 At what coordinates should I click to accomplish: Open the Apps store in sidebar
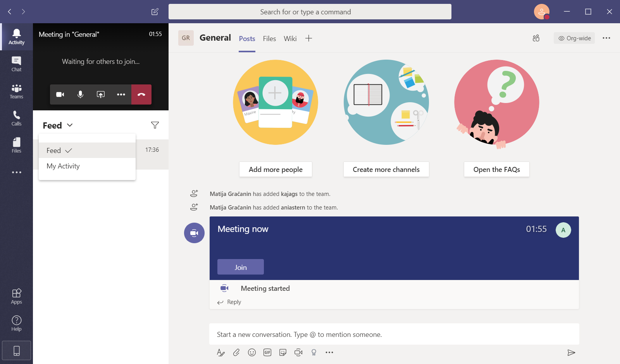tap(16, 296)
